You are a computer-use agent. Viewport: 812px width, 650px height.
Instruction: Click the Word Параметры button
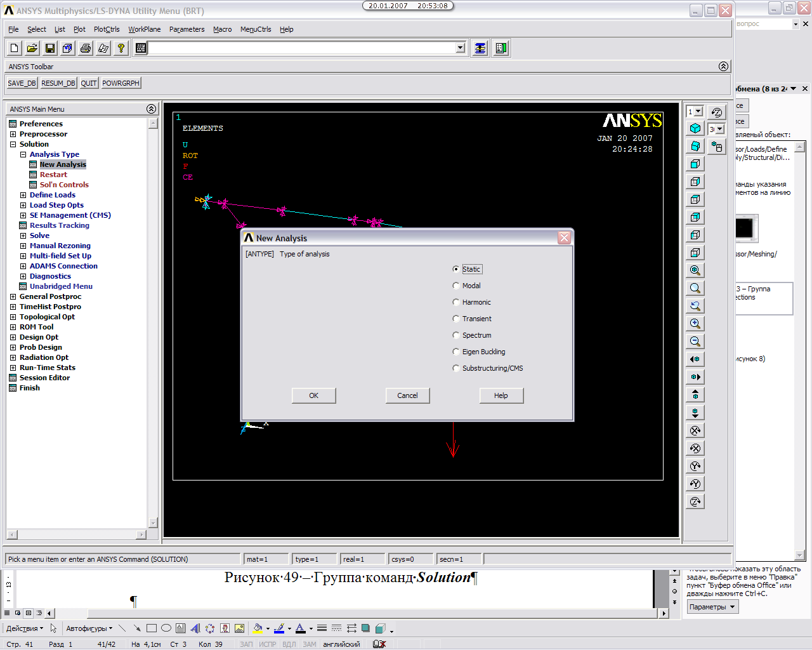pyautogui.click(x=712, y=607)
